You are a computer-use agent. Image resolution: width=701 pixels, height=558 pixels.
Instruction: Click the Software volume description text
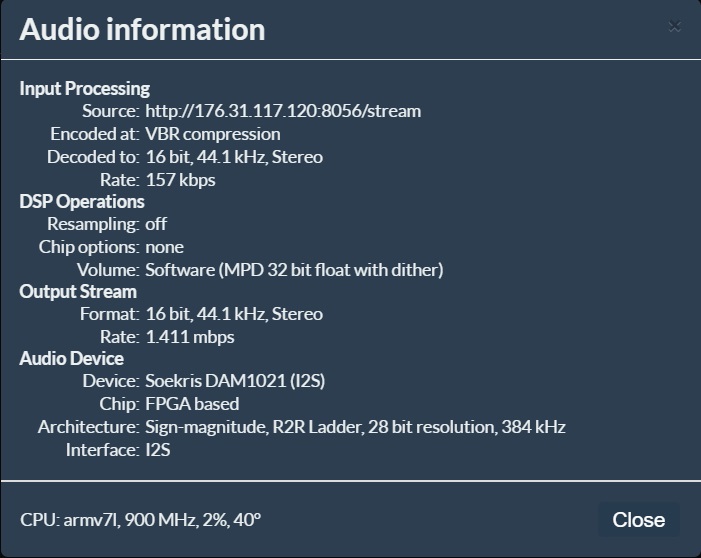click(294, 270)
